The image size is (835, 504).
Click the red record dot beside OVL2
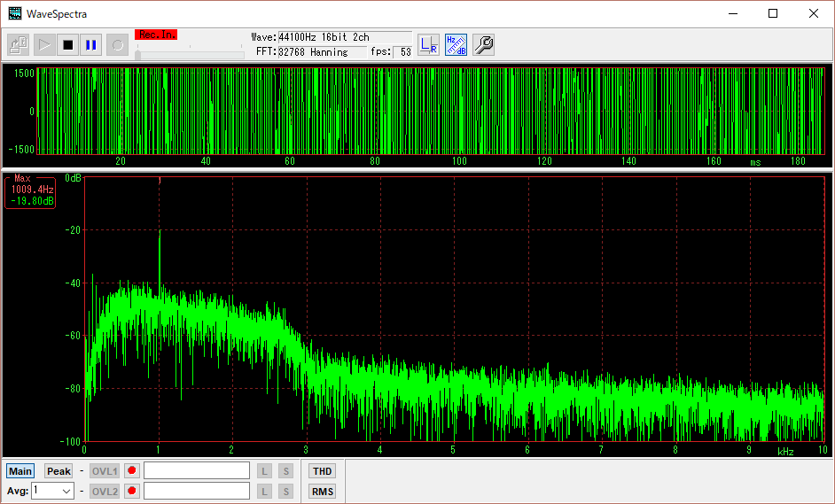tap(132, 492)
